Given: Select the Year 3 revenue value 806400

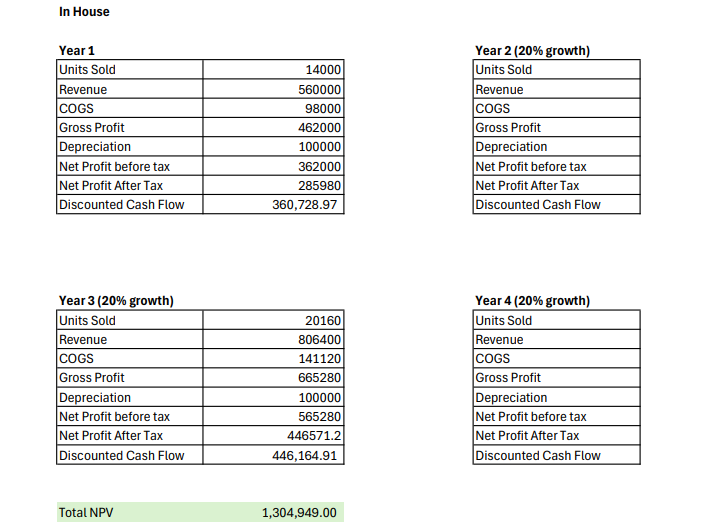Looking at the screenshot, I should (x=320, y=340).
